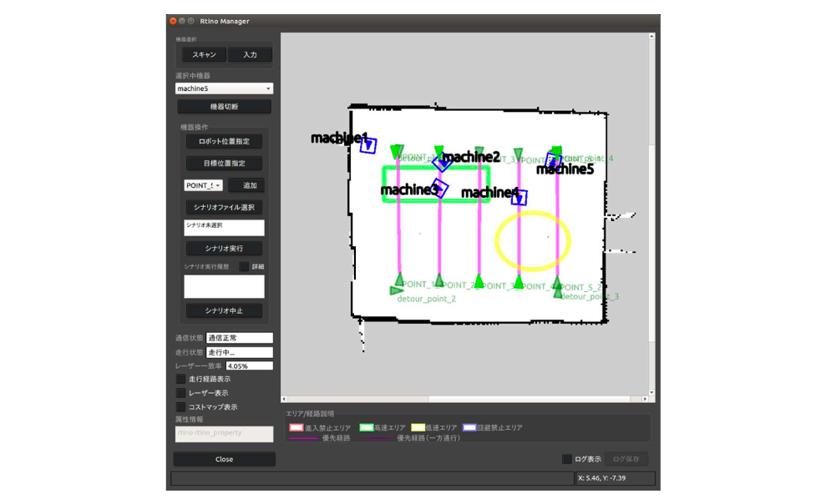The height and width of the screenshot is (504, 831).
Task: Click the top waypoint triangle of the POINT_3 route
Action: [479, 152]
